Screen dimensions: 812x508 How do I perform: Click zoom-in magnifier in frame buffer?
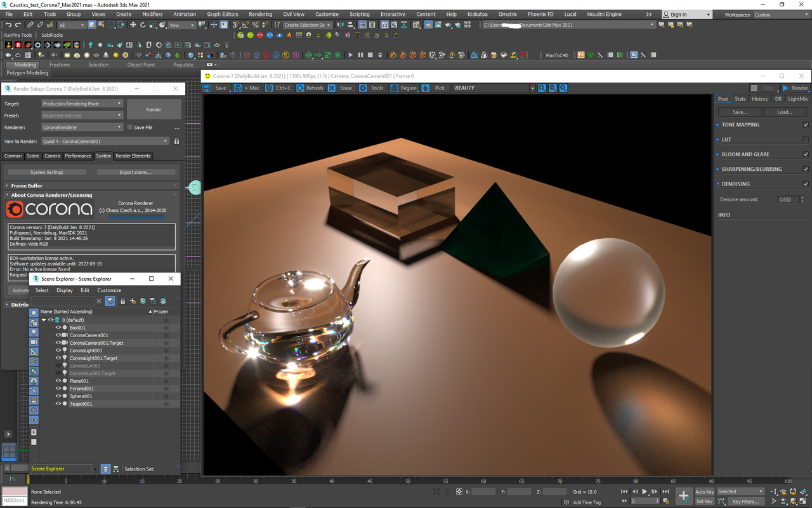tap(542, 88)
